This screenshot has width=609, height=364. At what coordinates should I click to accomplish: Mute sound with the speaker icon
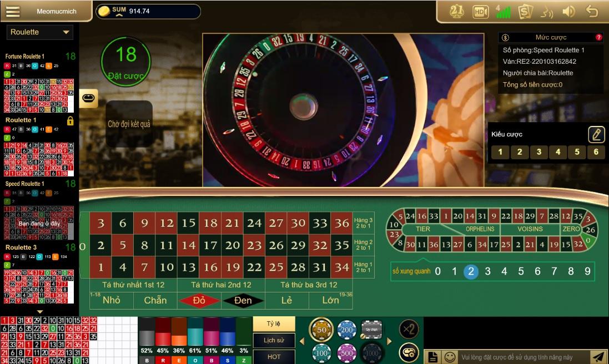568,12
